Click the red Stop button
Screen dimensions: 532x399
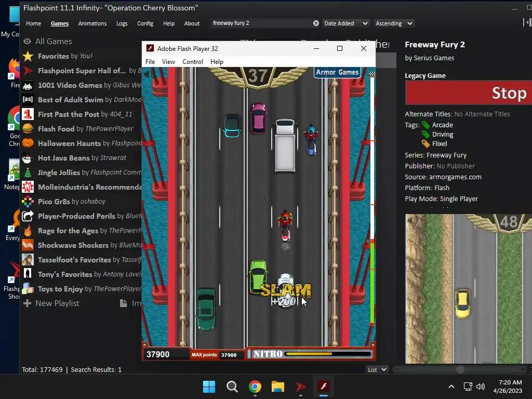tap(469, 92)
